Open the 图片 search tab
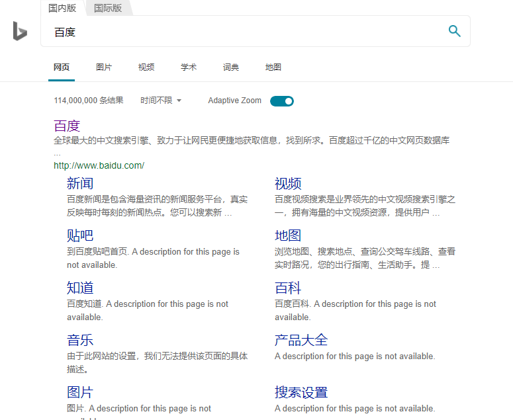Viewport: 513px width, 420px height. pos(104,67)
